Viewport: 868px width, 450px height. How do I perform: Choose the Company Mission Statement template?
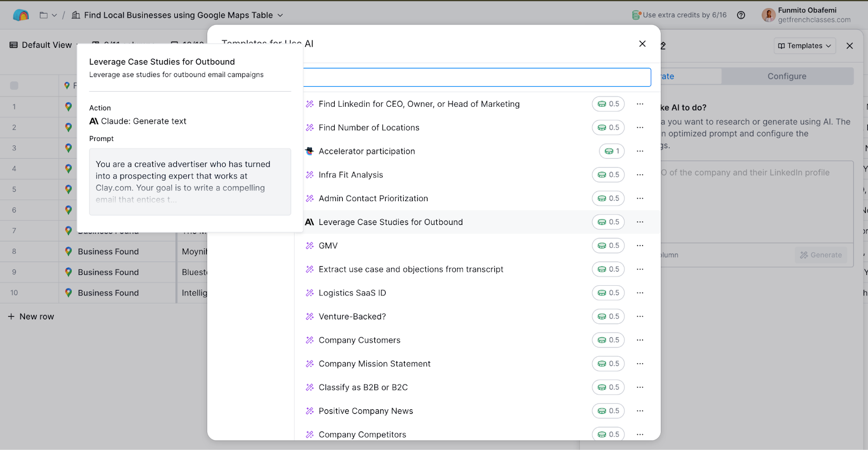pos(374,364)
